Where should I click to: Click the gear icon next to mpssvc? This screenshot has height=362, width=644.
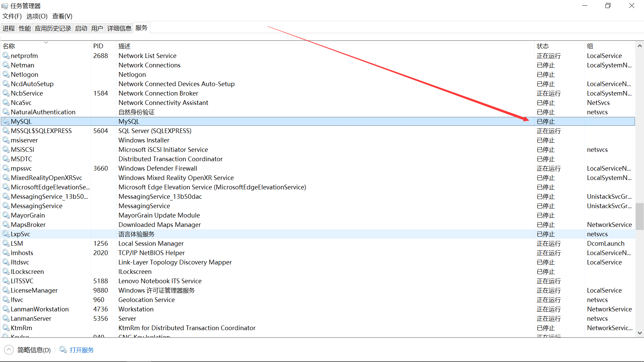click(x=6, y=168)
